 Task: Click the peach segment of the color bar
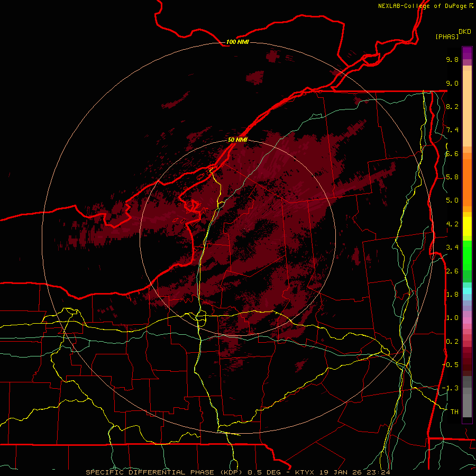[467, 108]
